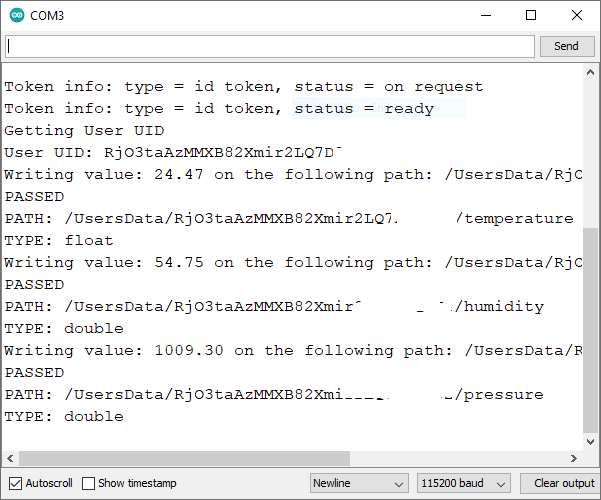The width and height of the screenshot is (601, 500).
Task: Click the horizontal scrollbar thumb
Action: (184, 459)
